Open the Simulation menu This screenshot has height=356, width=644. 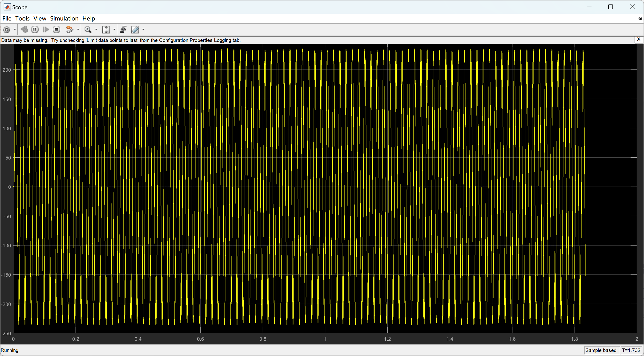[x=64, y=19]
